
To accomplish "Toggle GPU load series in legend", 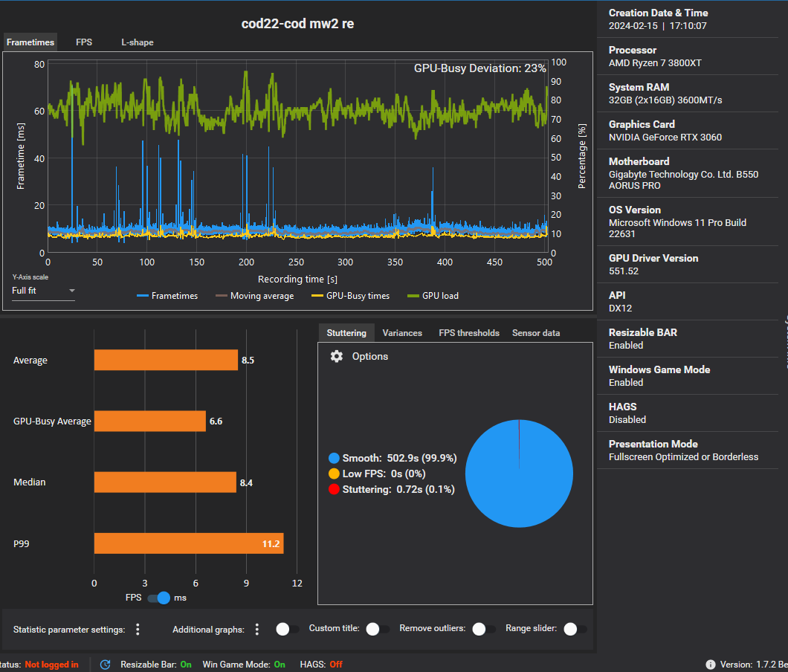I will 433,296.
